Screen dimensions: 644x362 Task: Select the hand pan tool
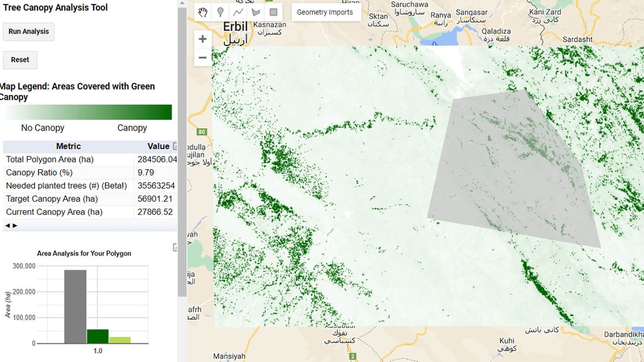(203, 12)
